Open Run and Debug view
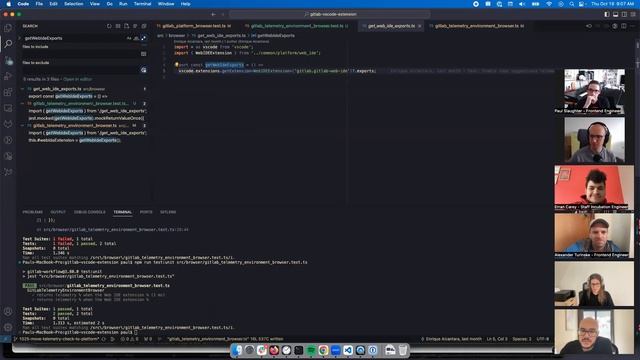 8,76
